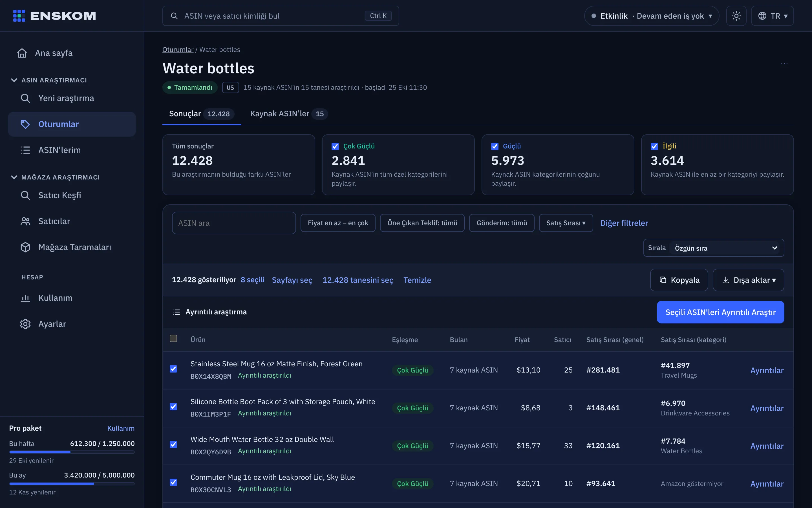Open the Öne Çıkan Teklif filter
812x508 pixels.
coord(422,223)
